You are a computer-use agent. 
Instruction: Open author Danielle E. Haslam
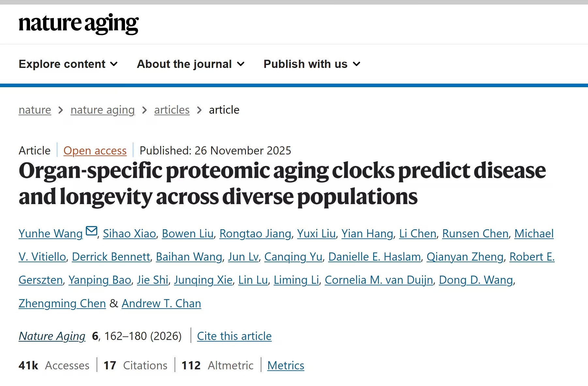375,257
